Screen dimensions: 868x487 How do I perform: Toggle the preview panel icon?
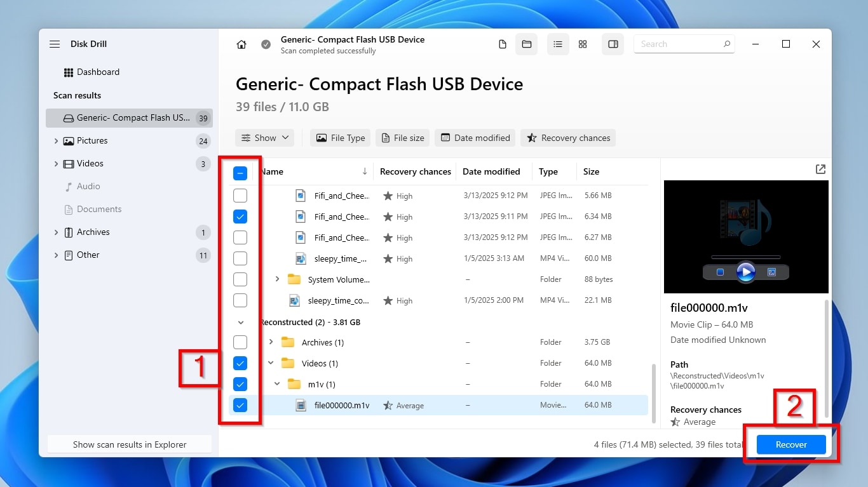point(613,44)
